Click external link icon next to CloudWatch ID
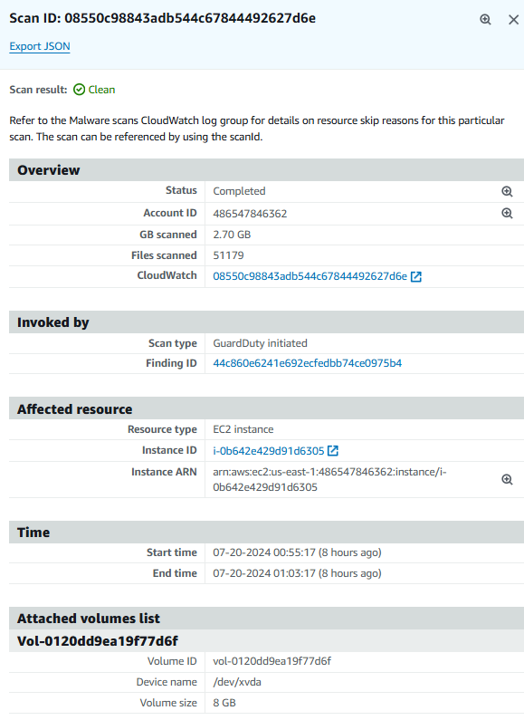The image size is (524, 720). (416, 276)
